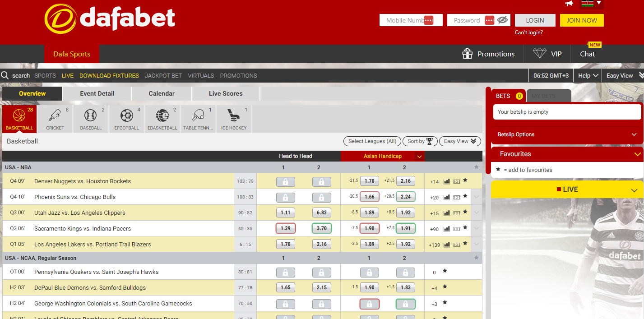
Task: Click the Can't login? link
Action: [529, 32]
